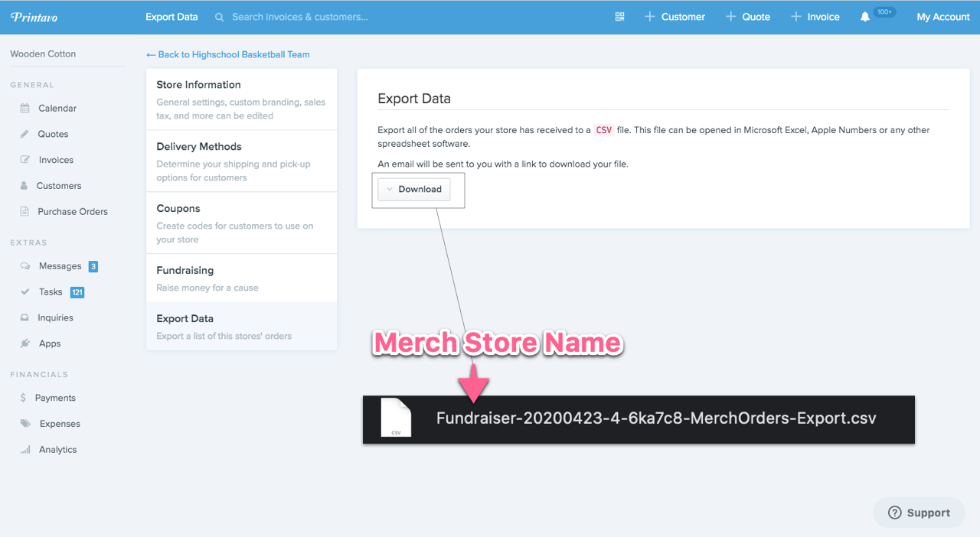Click the Inquiries inbox icon
The width and height of the screenshot is (980, 537).
point(25,317)
